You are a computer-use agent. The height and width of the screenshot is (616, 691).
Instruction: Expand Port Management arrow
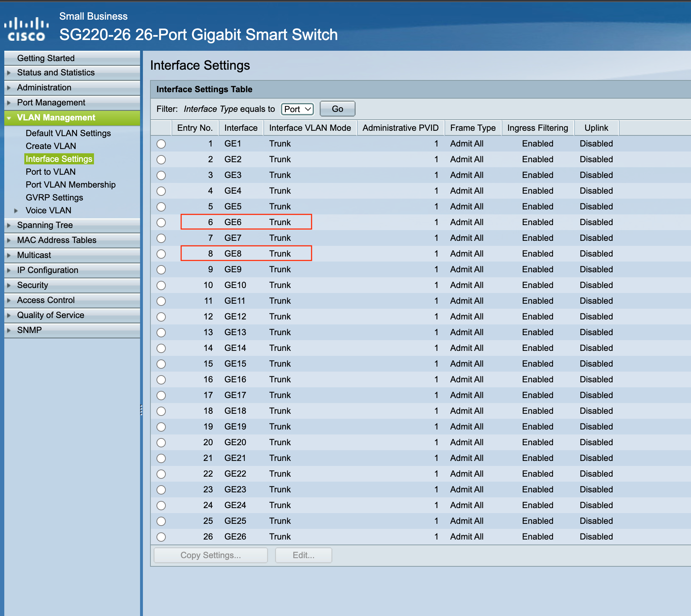(9, 103)
